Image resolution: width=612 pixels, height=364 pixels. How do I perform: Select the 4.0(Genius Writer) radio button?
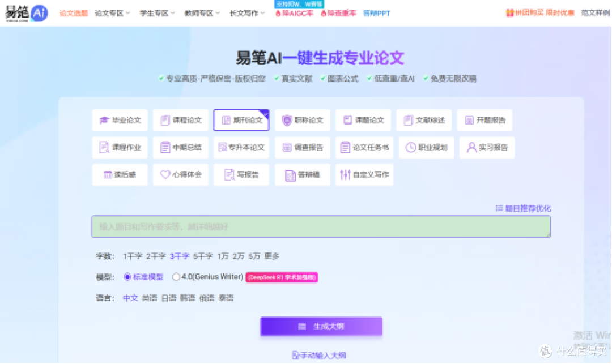tap(176, 277)
